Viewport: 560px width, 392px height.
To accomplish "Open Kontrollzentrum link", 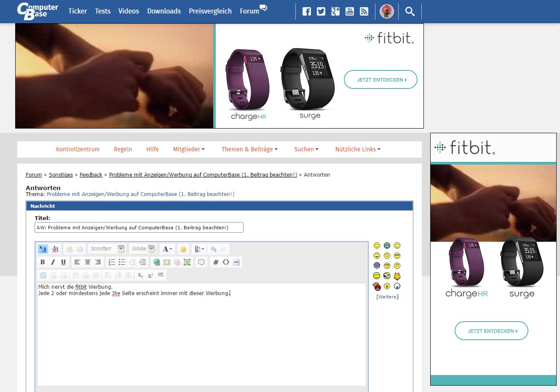I will pyautogui.click(x=78, y=149).
